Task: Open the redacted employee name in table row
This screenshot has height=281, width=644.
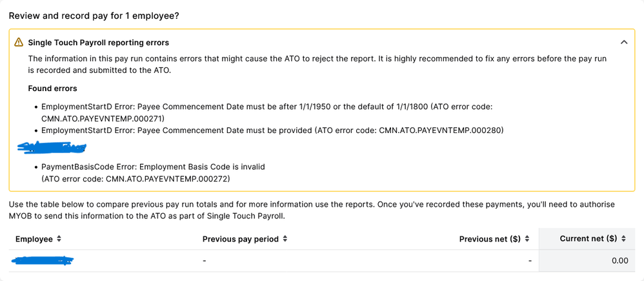Action: pos(43,261)
